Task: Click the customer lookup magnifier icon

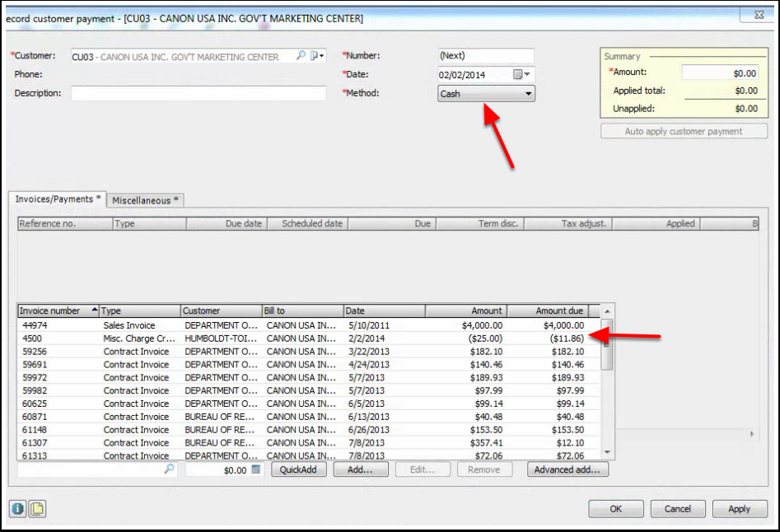Action: pos(301,55)
